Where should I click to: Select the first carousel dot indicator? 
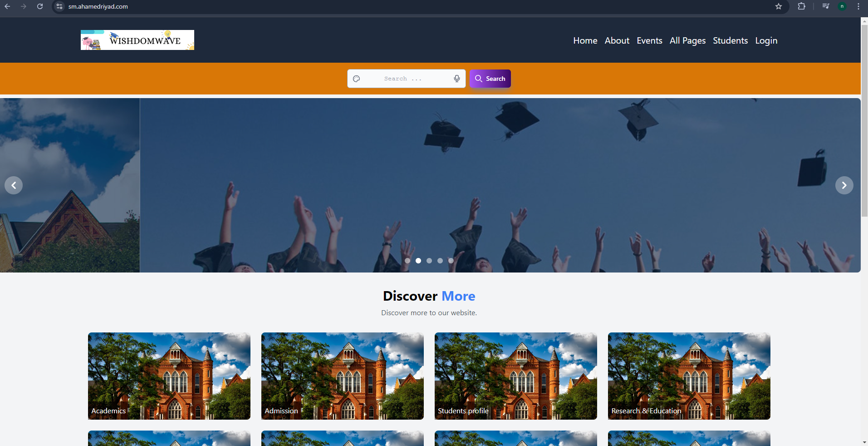pos(407,261)
